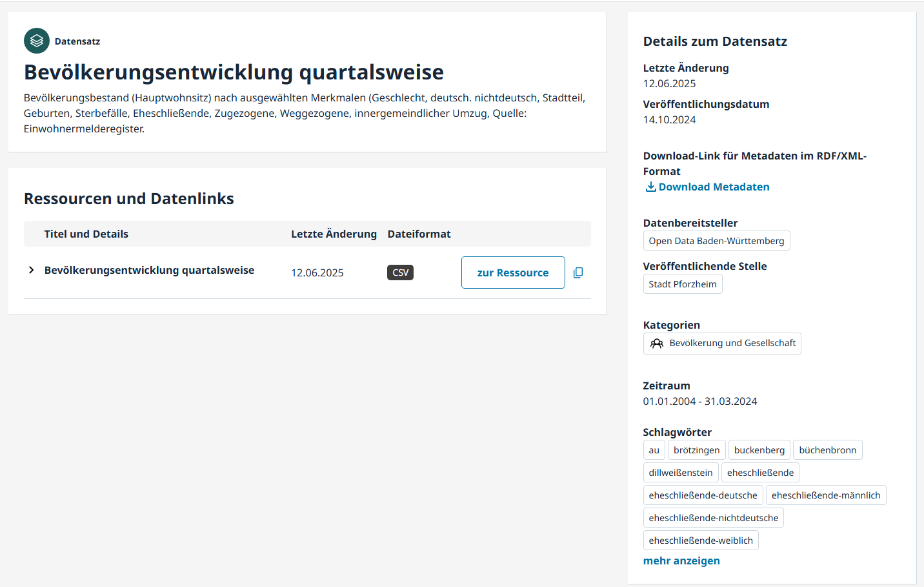Click the Datensatz layers icon

(37, 41)
